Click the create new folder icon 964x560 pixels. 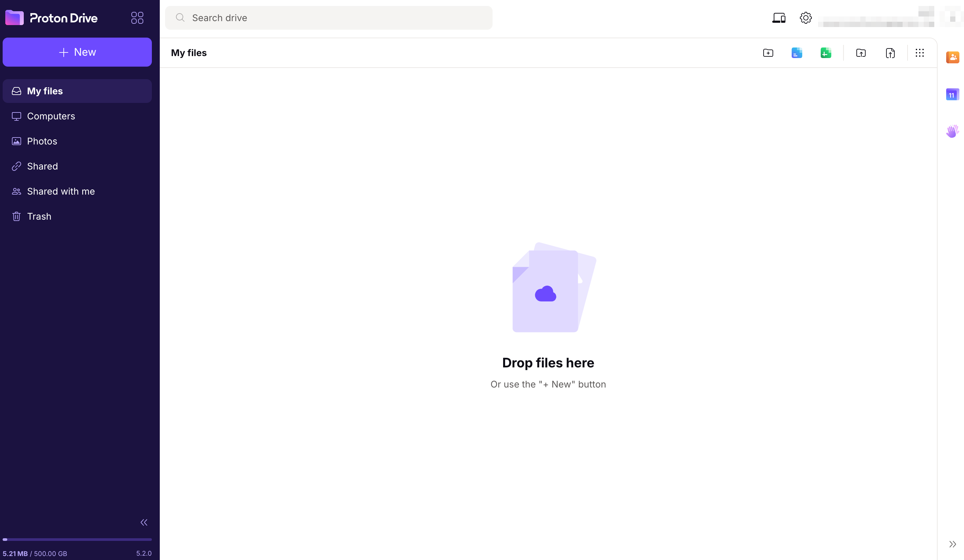click(768, 53)
